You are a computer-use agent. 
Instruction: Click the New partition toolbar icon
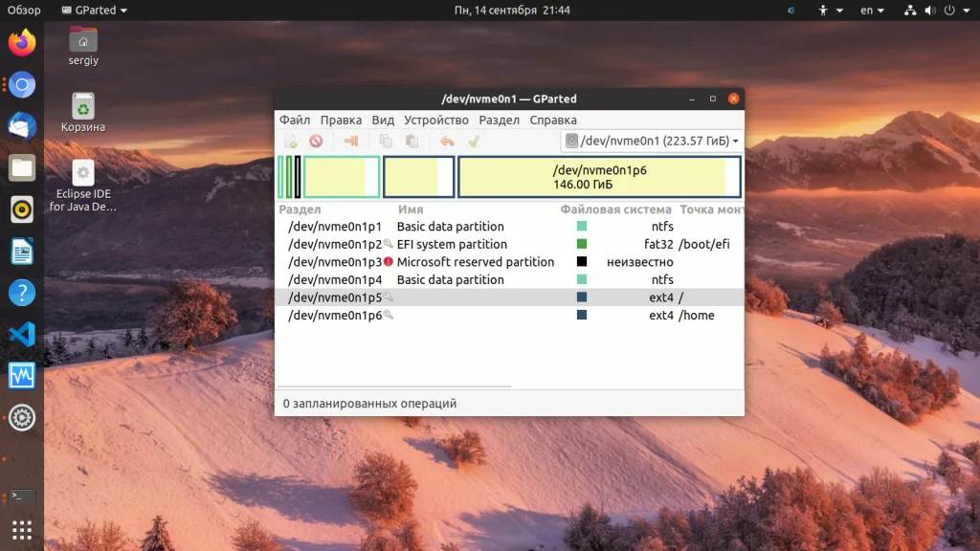(x=291, y=142)
